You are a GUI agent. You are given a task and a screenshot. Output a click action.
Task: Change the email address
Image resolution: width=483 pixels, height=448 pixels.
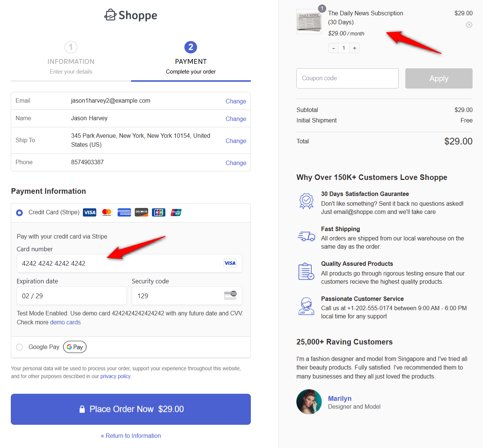236,101
